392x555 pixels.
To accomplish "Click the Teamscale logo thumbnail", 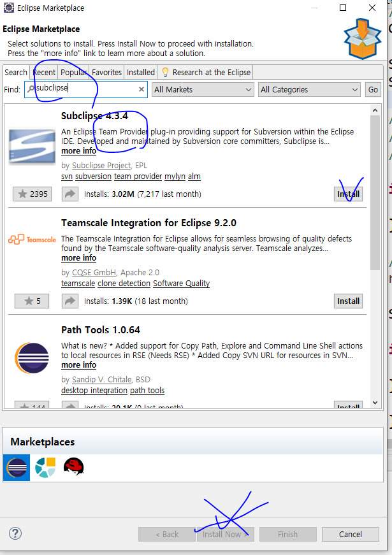I will [x=32, y=240].
